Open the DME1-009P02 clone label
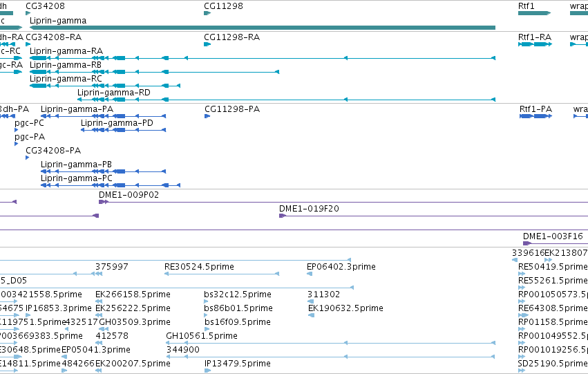 129,195
